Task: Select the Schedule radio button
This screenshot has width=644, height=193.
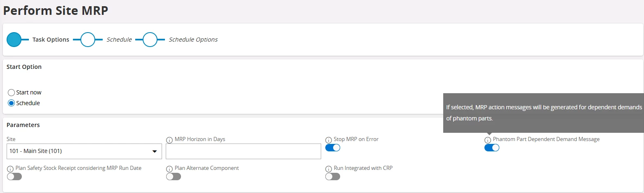Action: [12, 103]
